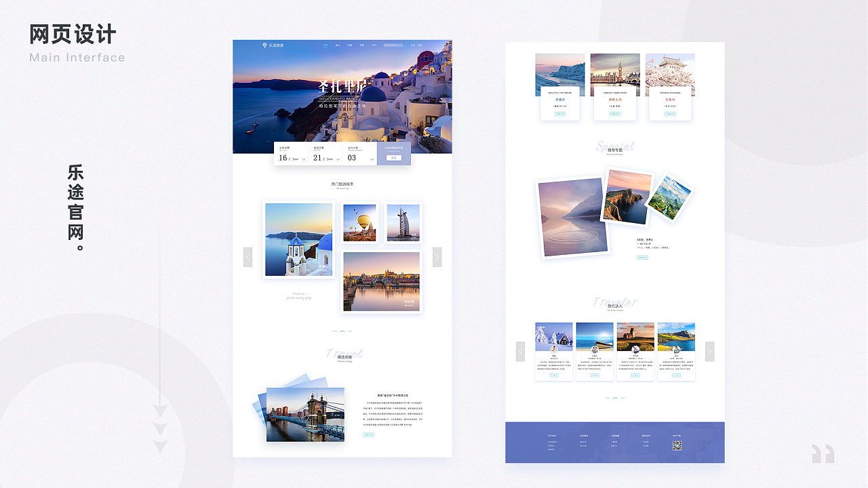This screenshot has height=488, width=868.
Task: Click the right arrow of the traveler carousel
Action: pos(710,351)
